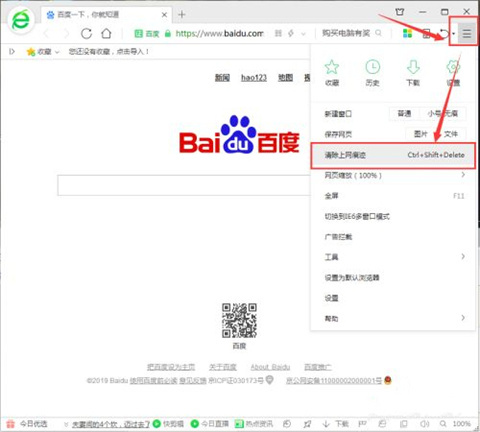Open 收藏 star icon in the menu
Viewport: 480px width, 432px height.
(x=332, y=73)
